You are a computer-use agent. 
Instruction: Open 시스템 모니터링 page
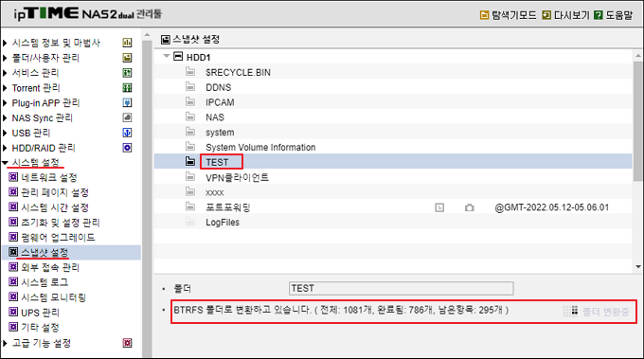coord(53,297)
